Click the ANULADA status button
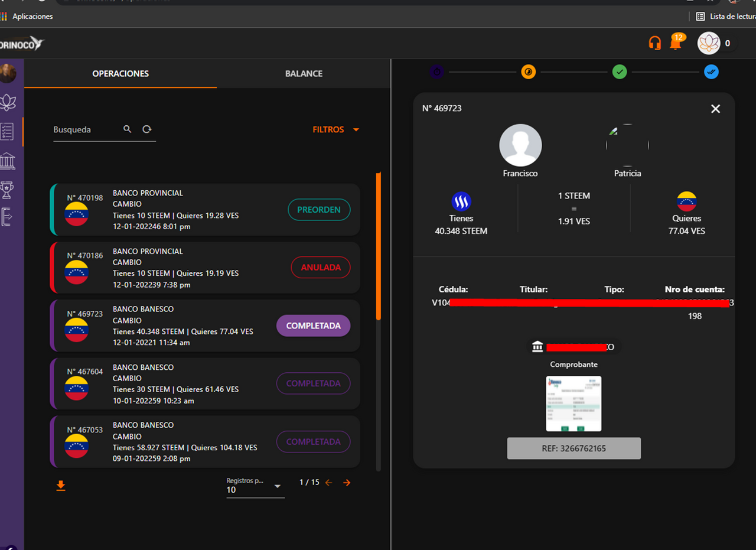The height and width of the screenshot is (550, 756). [x=321, y=268]
